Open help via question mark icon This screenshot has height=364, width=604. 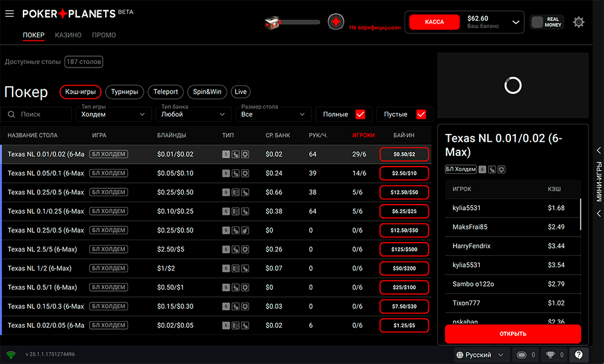[579, 355]
